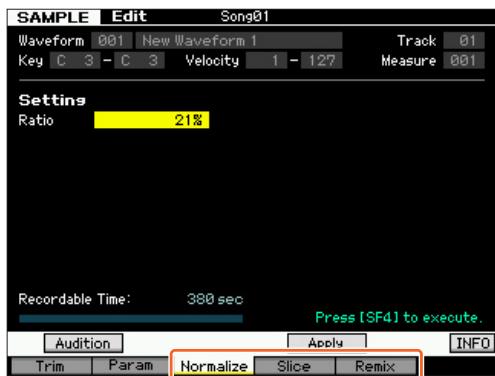
Task: Select the Velocity maximum field 127
Action: coord(321,60)
